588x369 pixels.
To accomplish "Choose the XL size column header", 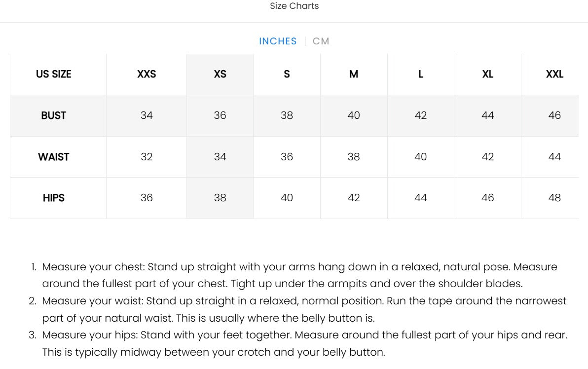I will click(487, 74).
